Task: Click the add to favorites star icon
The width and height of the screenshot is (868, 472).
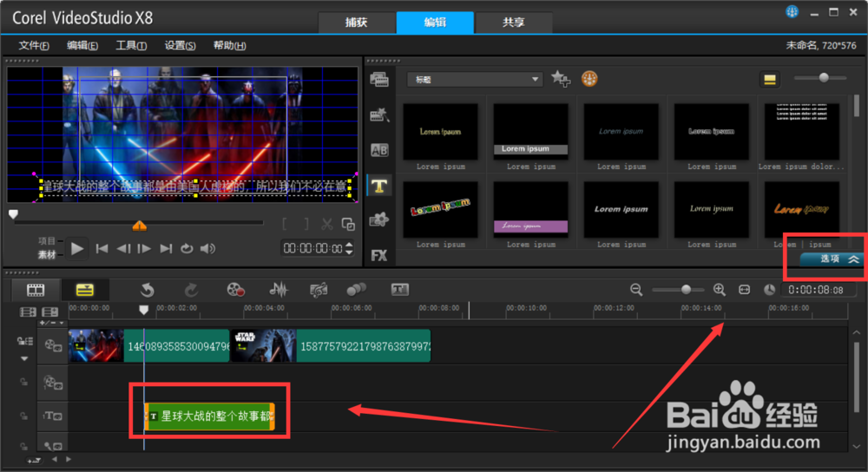Action: [560, 79]
